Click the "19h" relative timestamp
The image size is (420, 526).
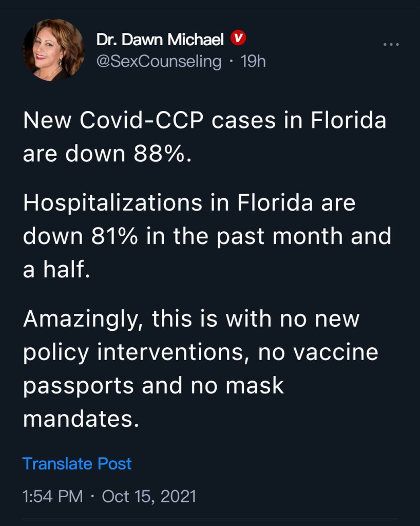(x=253, y=61)
